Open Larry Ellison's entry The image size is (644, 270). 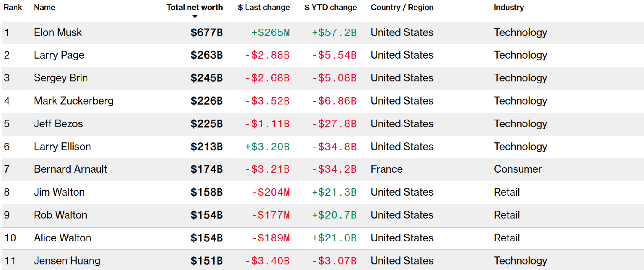62,147
